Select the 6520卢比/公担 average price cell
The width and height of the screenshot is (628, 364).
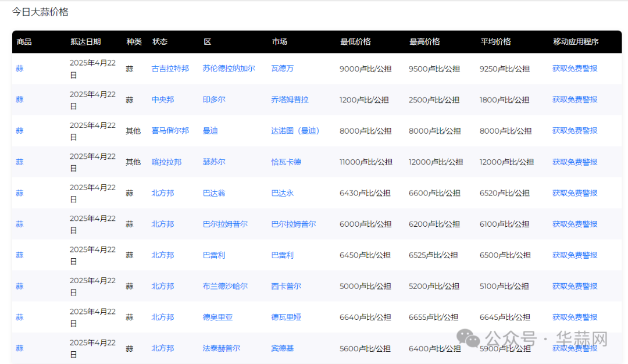coord(505,193)
